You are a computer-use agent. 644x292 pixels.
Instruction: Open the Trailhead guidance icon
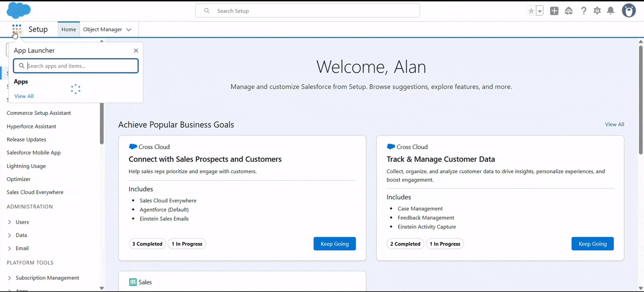pyautogui.click(x=569, y=11)
